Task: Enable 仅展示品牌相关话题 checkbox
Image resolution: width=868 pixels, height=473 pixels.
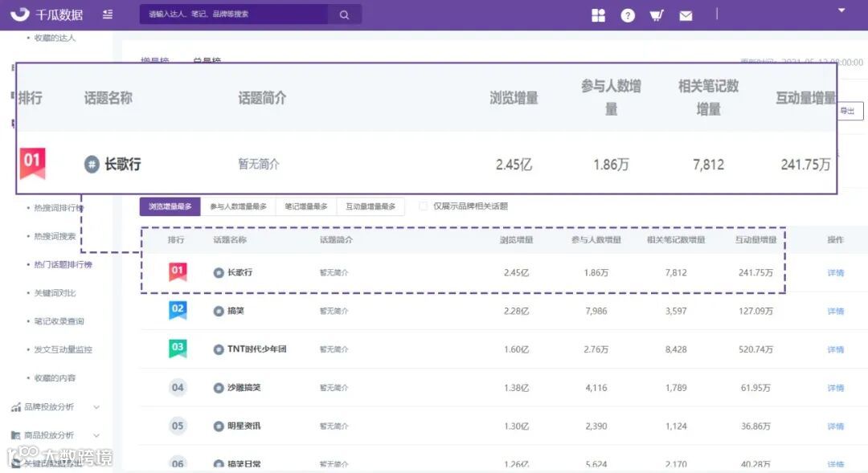Action: tap(424, 206)
